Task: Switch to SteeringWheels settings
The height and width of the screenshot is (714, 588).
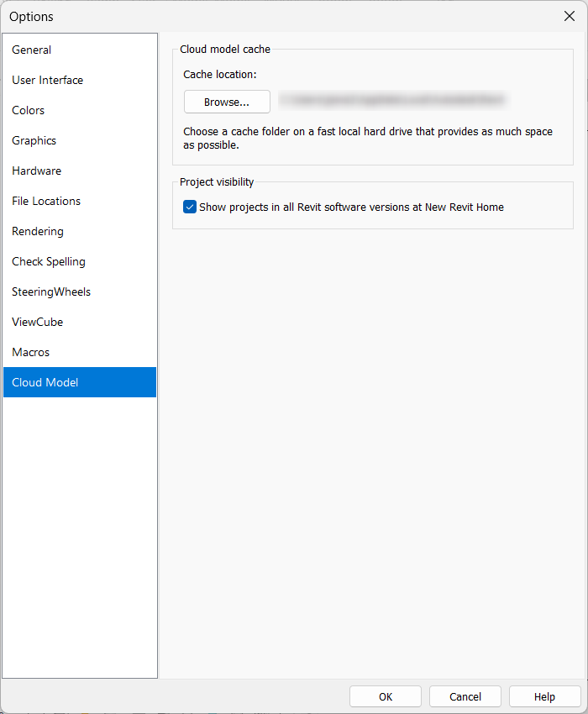Action: (x=80, y=291)
